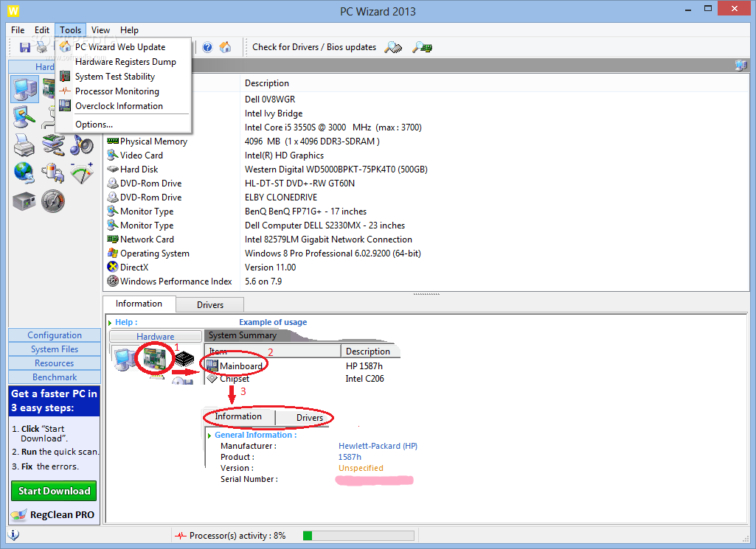Click the blue question mark help icon
The width and height of the screenshot is (756, 549).
tap(207, 47)
